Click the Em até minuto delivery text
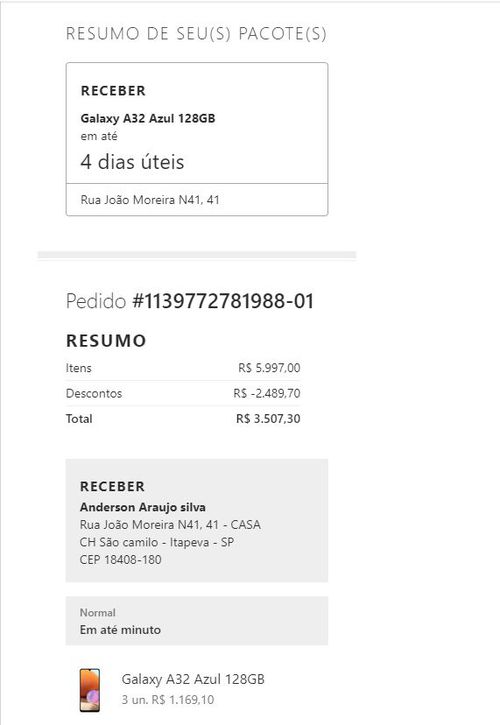 [120, 630]
